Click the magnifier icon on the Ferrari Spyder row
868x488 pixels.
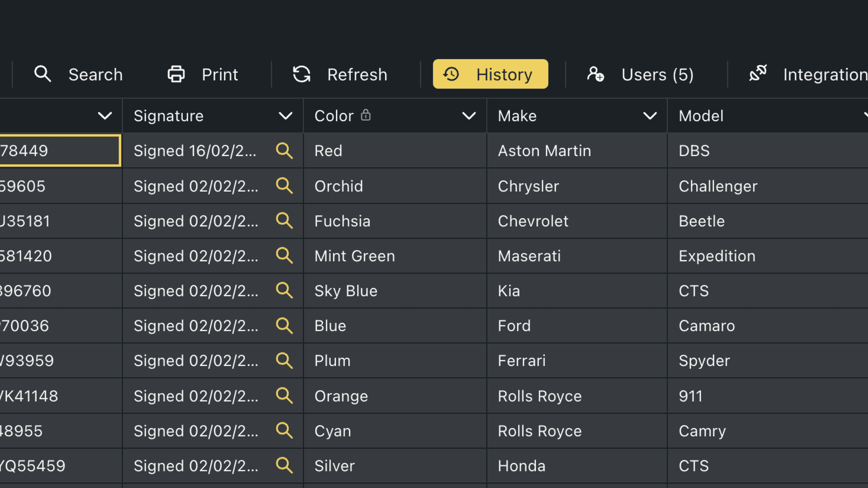(x=284, y=361)
